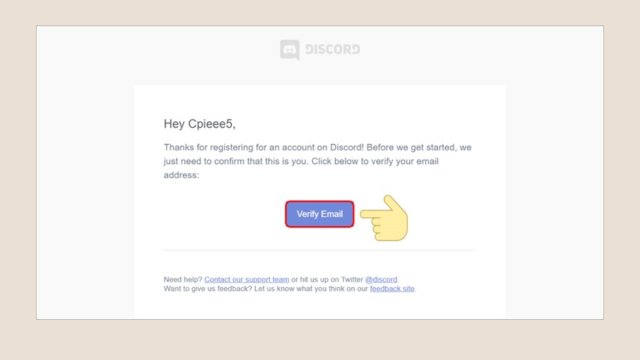
Task: Click the 'Want to give us feedback?' sentence
Action: (x=208, y=289)
